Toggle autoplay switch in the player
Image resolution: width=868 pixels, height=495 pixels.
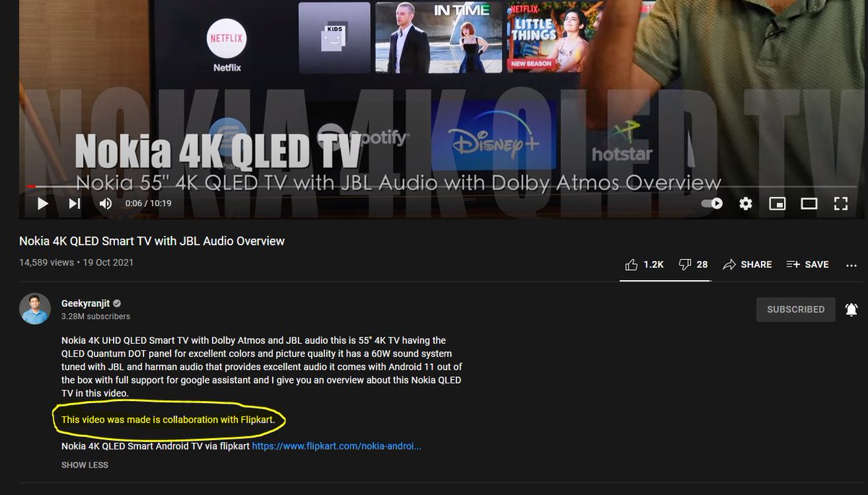[712, 203]
